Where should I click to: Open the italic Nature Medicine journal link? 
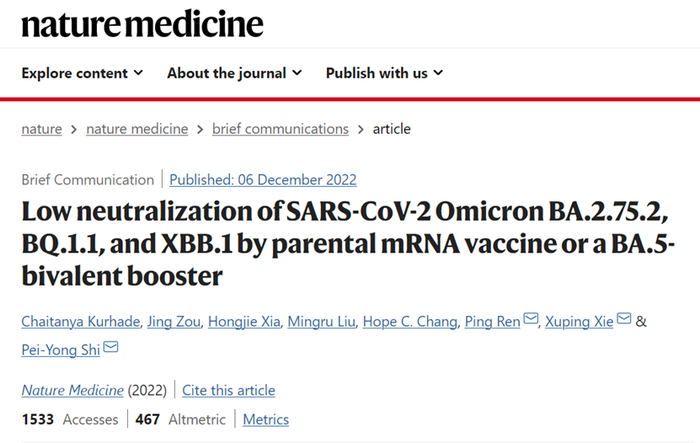[69, 390]
